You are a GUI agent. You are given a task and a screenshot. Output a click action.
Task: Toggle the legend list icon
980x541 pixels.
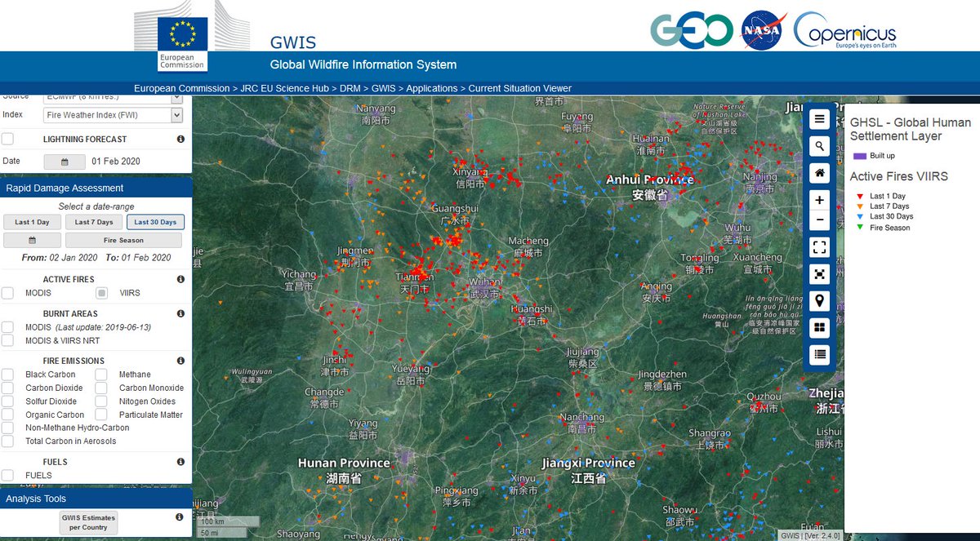click(x=820, y=354)
